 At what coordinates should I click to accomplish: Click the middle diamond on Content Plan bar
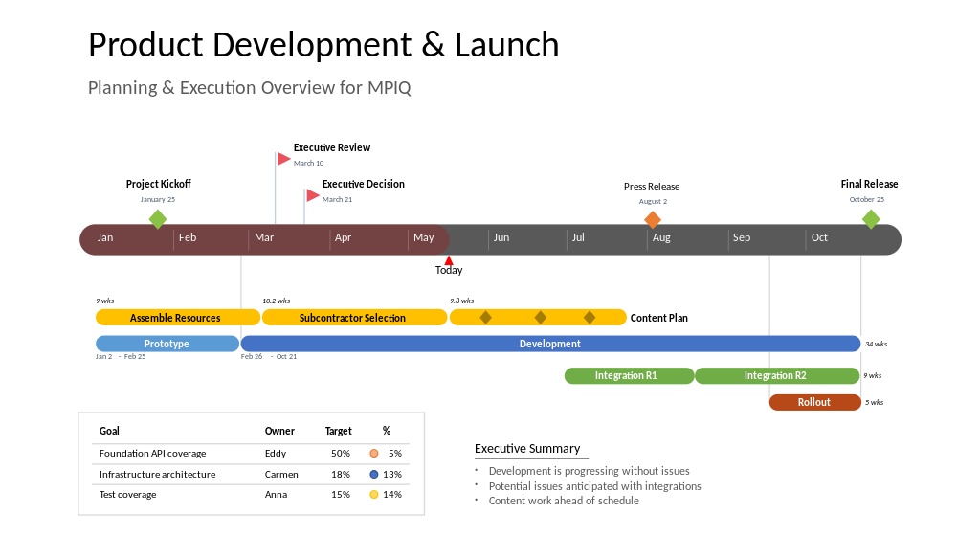541,318
